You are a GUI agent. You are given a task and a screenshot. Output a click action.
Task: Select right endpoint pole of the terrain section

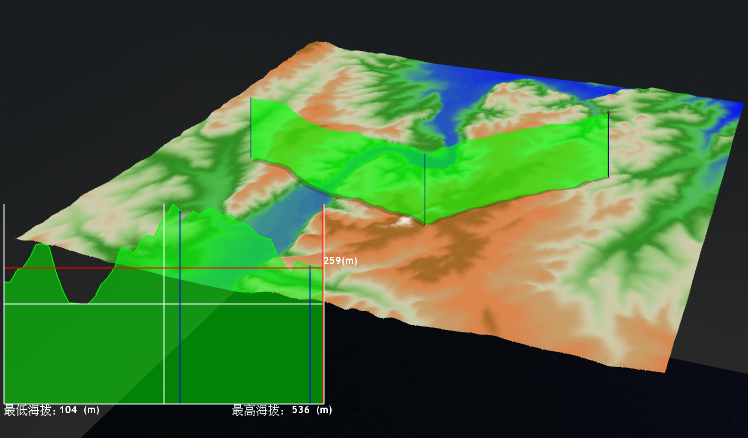pyautogui.click(x=608, y=143)
